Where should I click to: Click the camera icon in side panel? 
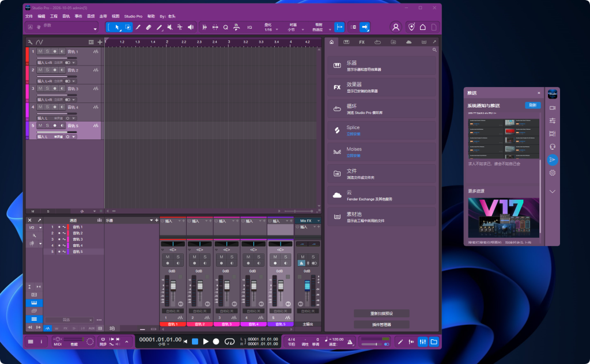553,108
